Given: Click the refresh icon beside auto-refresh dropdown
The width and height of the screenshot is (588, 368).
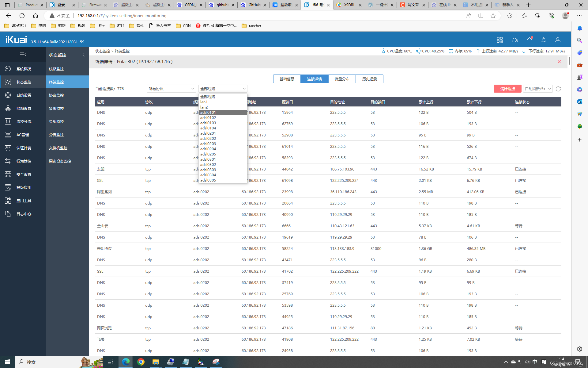Looking at the screenshot, I should coord(558,89).
